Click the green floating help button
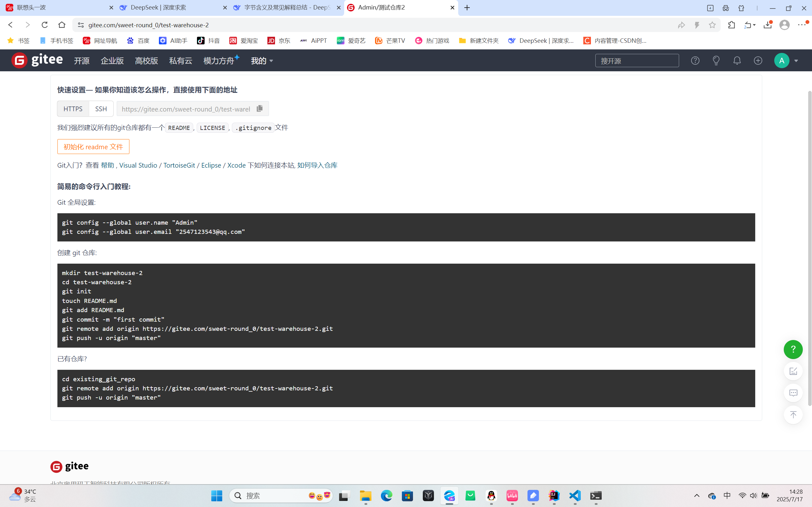The width and height of the screenshot is (812, 507). pyautogui.click(x=793, y=350)
